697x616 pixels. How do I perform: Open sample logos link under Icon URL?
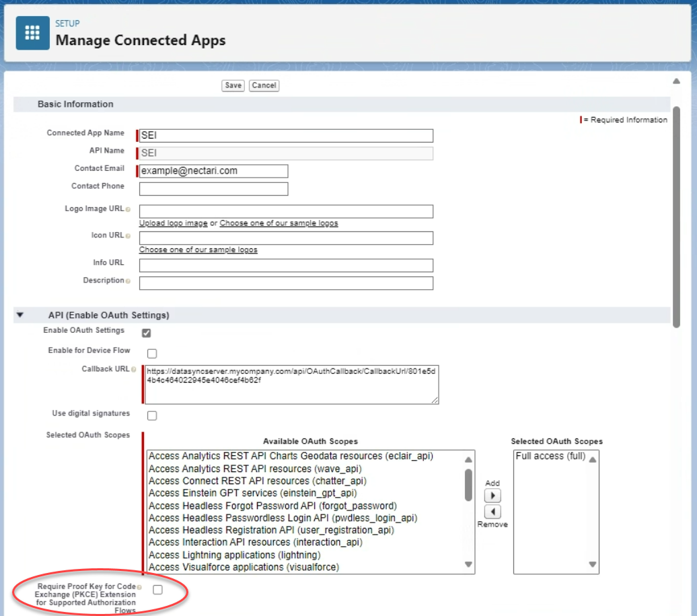(x=198, y=249)
